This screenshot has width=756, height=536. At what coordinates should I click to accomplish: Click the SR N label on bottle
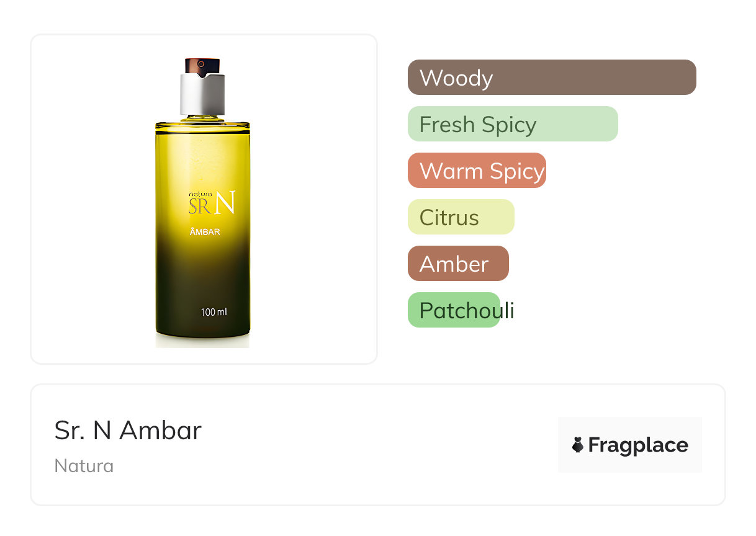pos(212,205)
